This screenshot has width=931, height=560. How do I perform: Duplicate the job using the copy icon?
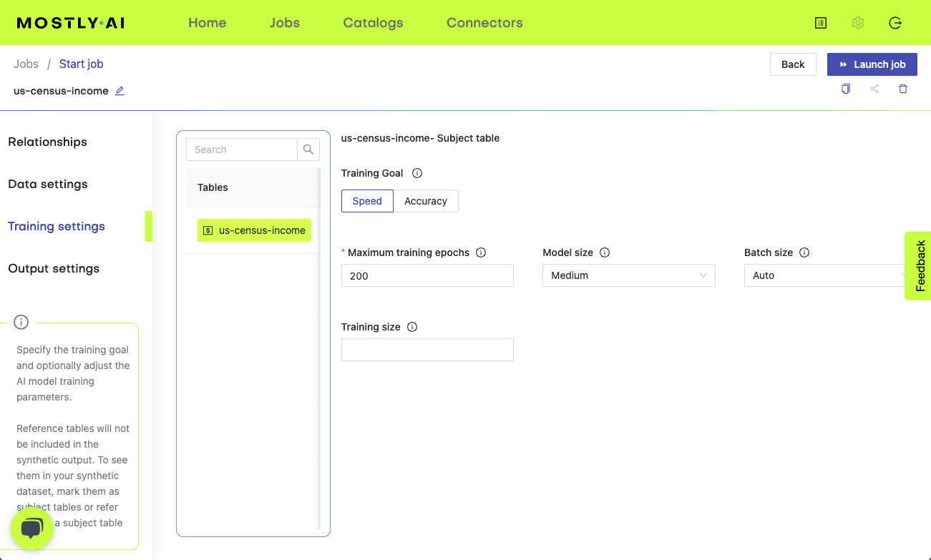pos(845,89)
